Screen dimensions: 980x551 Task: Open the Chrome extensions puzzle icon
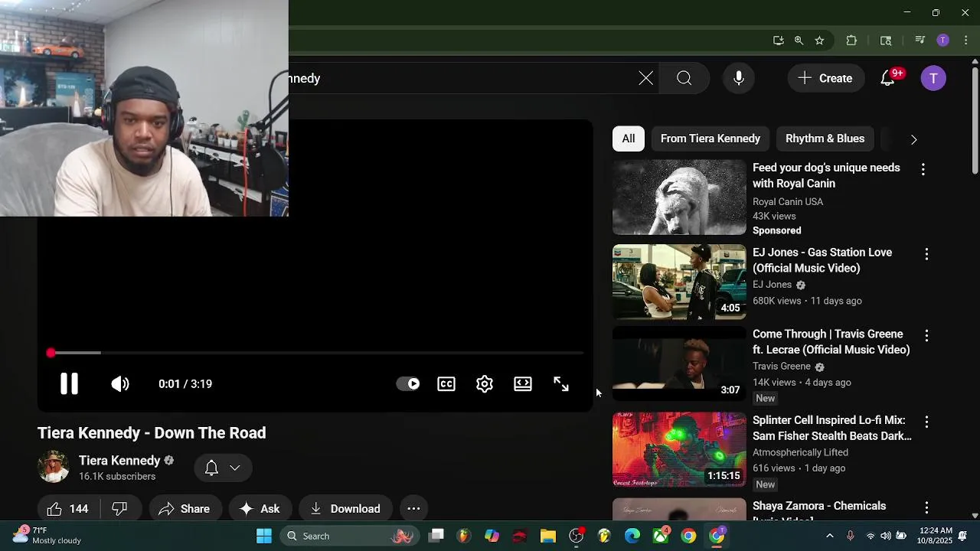click(x=851, y=41)
